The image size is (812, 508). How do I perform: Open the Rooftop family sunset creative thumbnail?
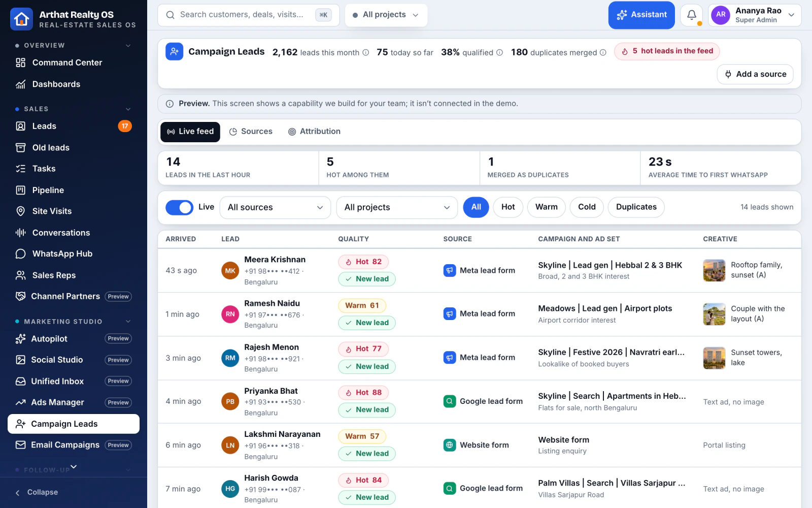[714, 270]
